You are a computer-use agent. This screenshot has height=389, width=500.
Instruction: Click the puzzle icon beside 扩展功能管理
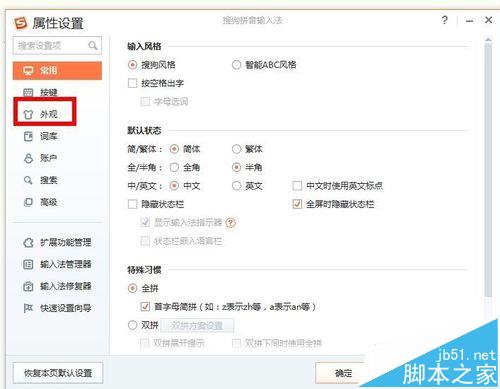[x=28, y=242]
